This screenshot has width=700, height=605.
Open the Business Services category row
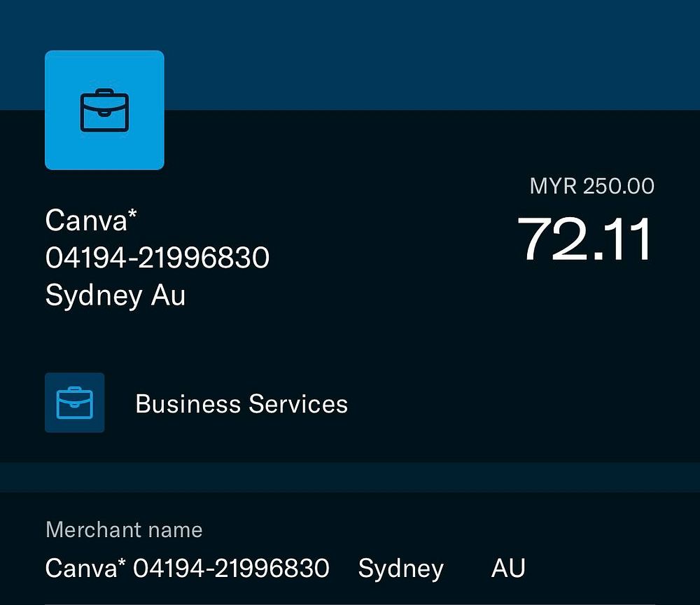[x=350, y=403]
